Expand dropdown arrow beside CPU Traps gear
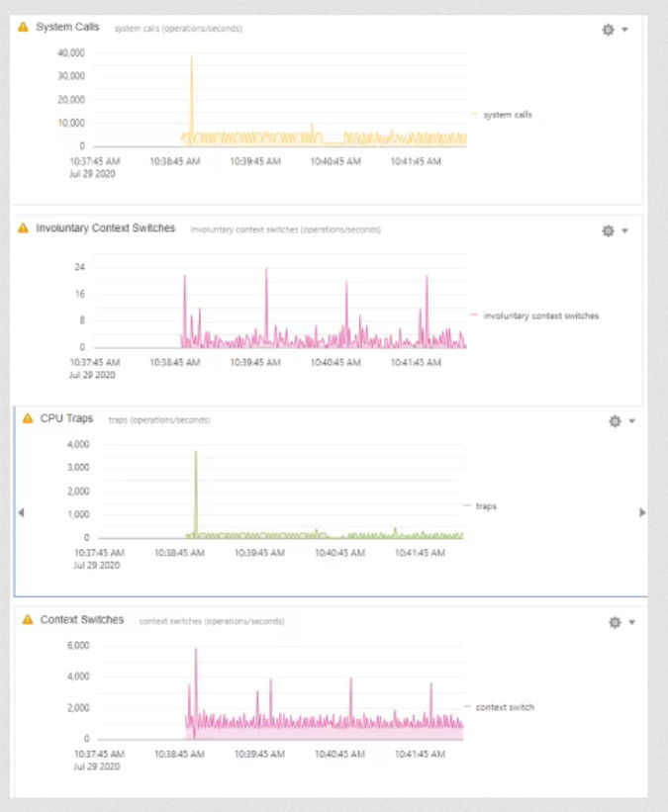Image resolution: width=668 pixels, height=812 pixels. pos(630,421)
